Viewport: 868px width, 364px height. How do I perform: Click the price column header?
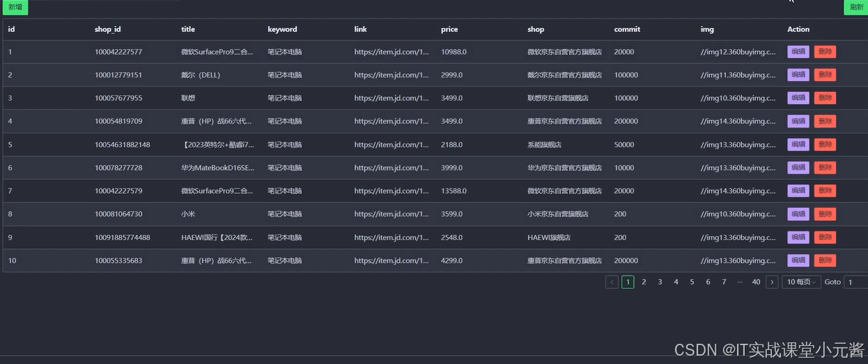tap(449, 29)
